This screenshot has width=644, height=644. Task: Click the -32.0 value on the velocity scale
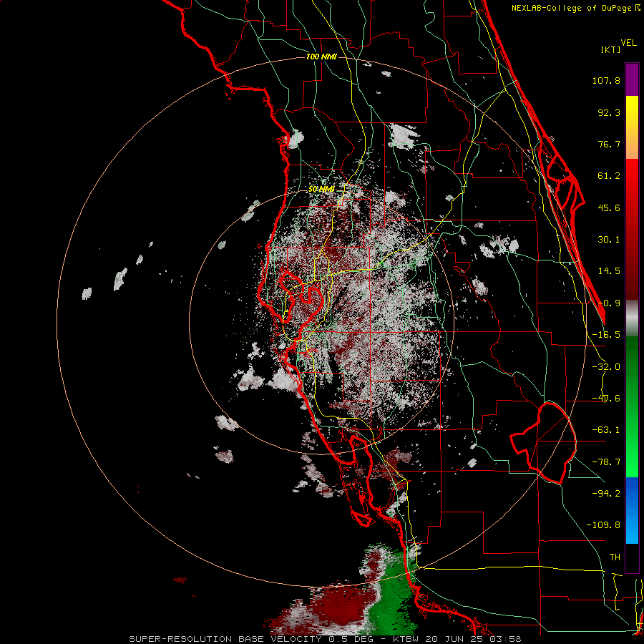pos(606,367)
